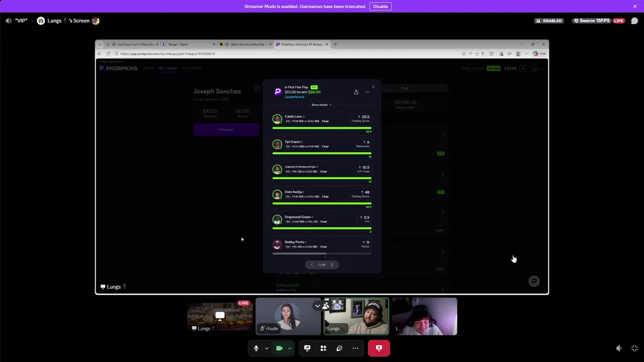Open profile settings gear beside Joseph Sanchez
644x362 pixels.
pyautogui.click(x=258, y=88)
